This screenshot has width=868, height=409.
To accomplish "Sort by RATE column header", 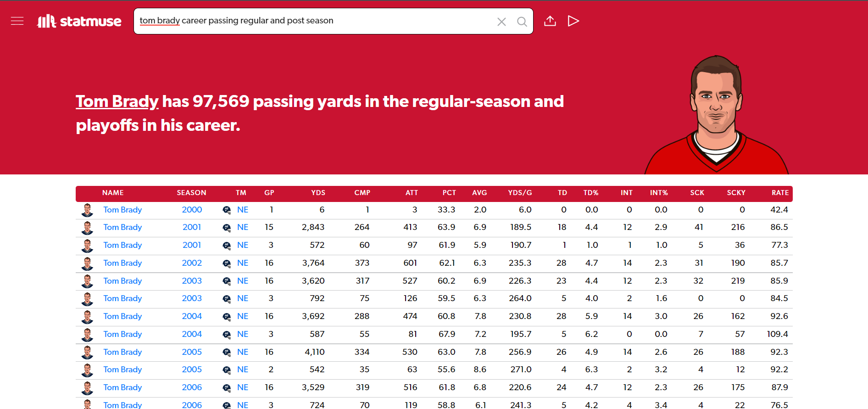I will point(780,193).
